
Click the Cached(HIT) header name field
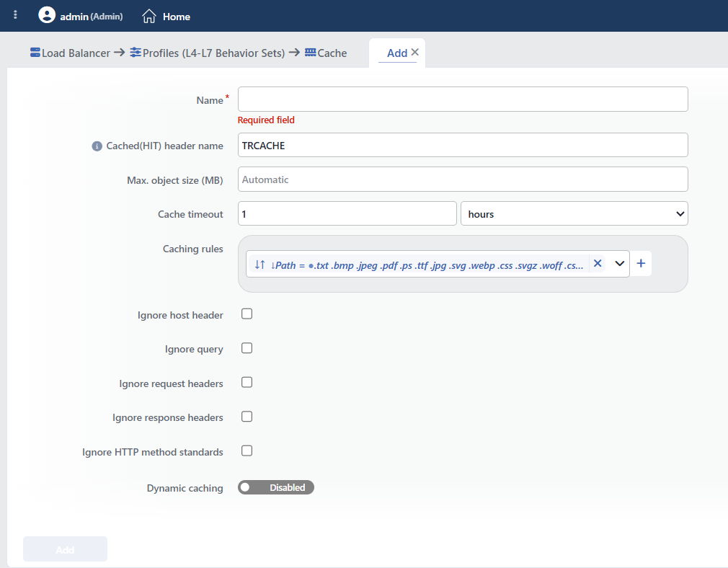pyautogui.click(x=463, y=145)
